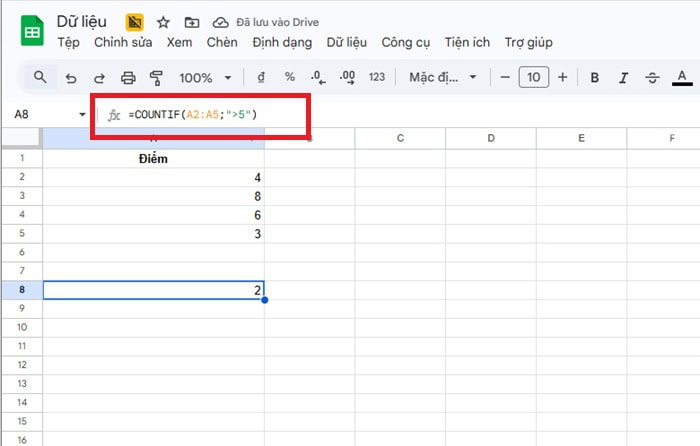Viewport: 700px width, 446px height.
Task: Format as percent with % button
Action: pos(290,77)
